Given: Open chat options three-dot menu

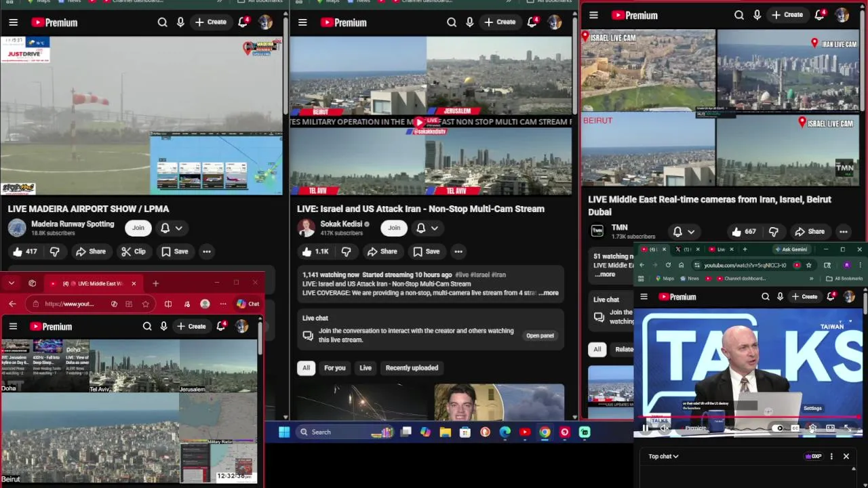Looking at the screenshot, I should pyautogui.click(x=831, y=456).
